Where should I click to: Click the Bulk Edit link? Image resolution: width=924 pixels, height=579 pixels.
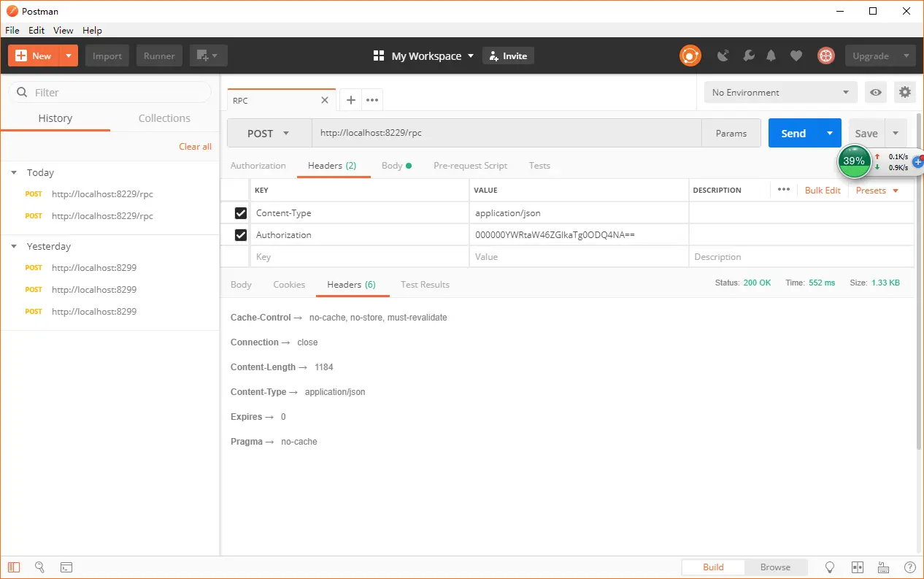tap(823, 190)
